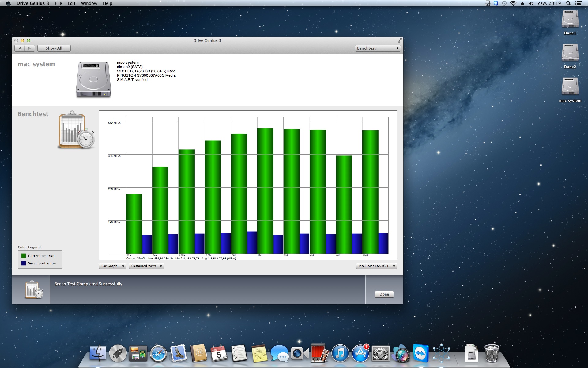Screen dimensions: 588x368
Task: Open the Bar Graph type dropdown
Action: coord(113,266)
